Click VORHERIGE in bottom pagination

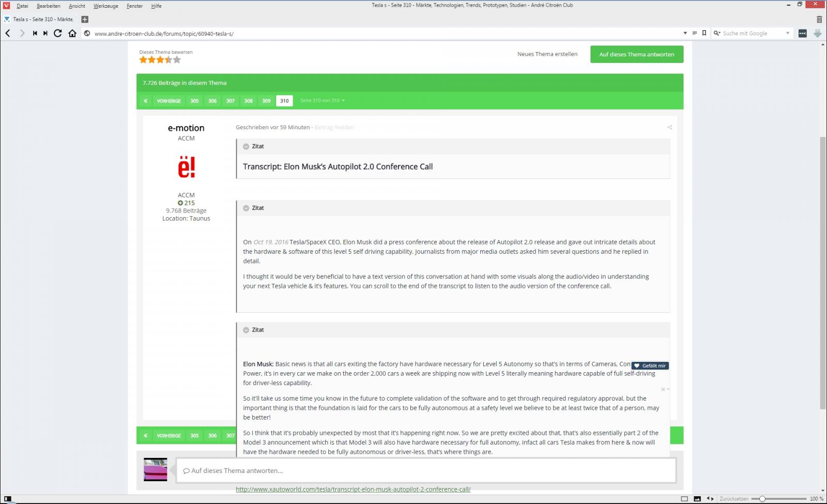coord(169,436)
